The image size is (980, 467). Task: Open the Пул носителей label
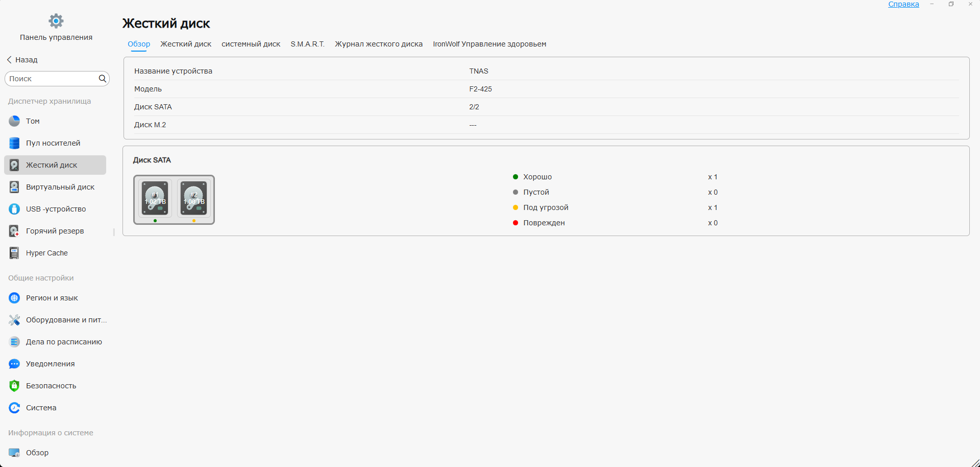[53, 143]
